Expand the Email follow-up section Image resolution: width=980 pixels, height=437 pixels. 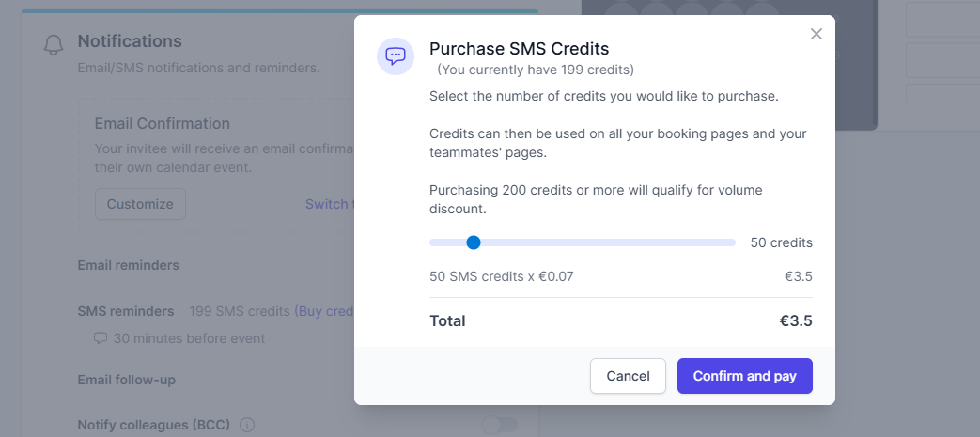(x=126, y=380)
